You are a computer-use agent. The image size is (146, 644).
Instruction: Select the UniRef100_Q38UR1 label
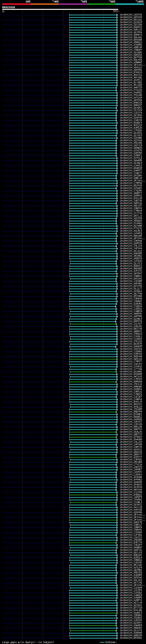tap(131, 304)
